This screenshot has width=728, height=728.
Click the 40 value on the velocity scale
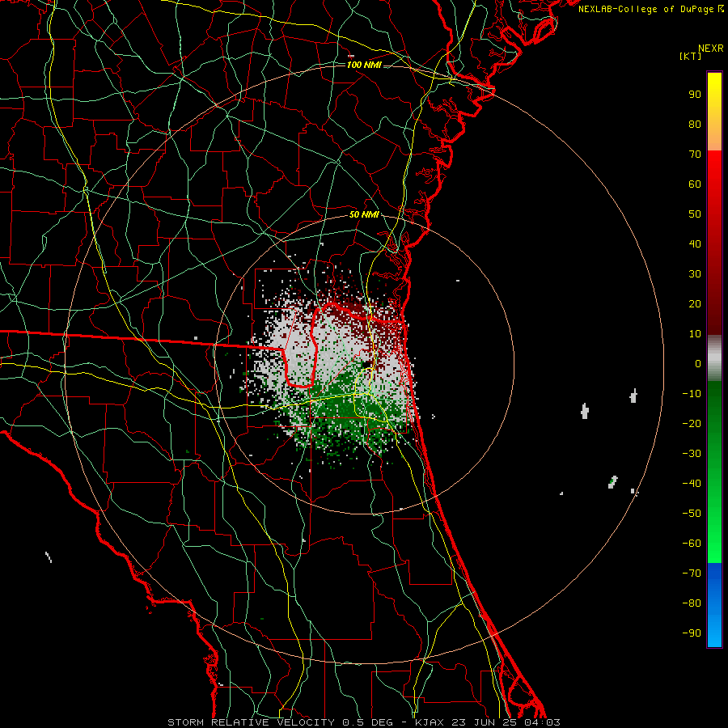coord(695,244)
